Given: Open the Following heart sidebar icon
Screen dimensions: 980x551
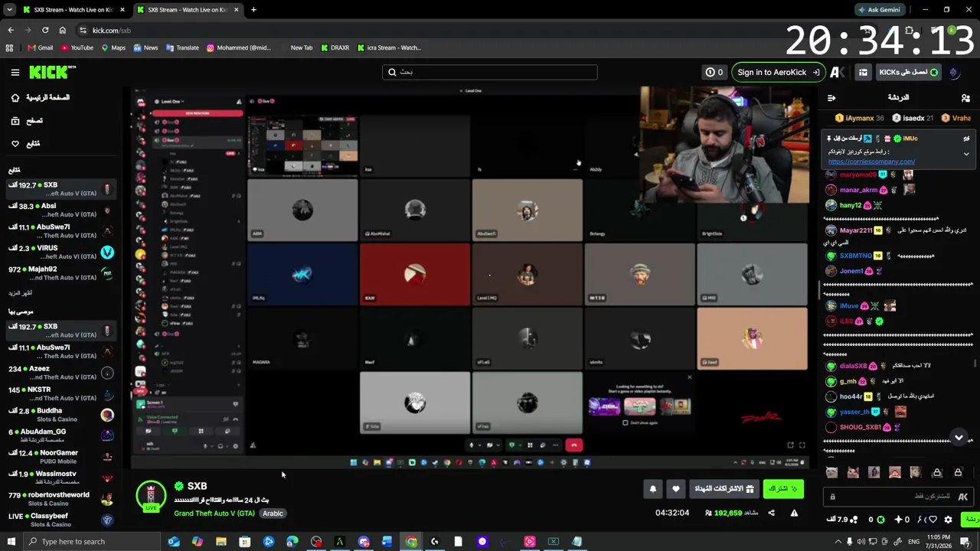Looking at the screenshot, I should tap(15, 144).
